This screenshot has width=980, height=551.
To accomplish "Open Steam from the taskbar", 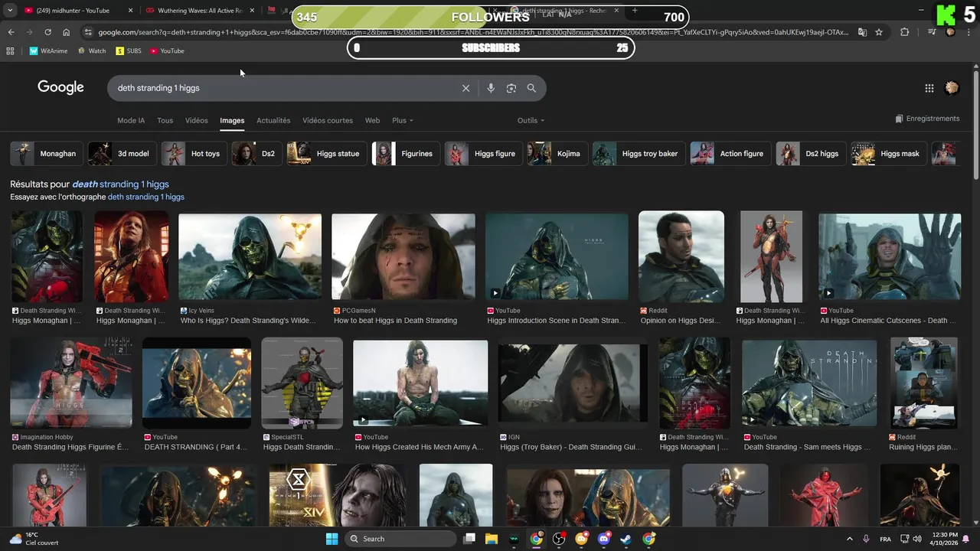I will 626,539.
